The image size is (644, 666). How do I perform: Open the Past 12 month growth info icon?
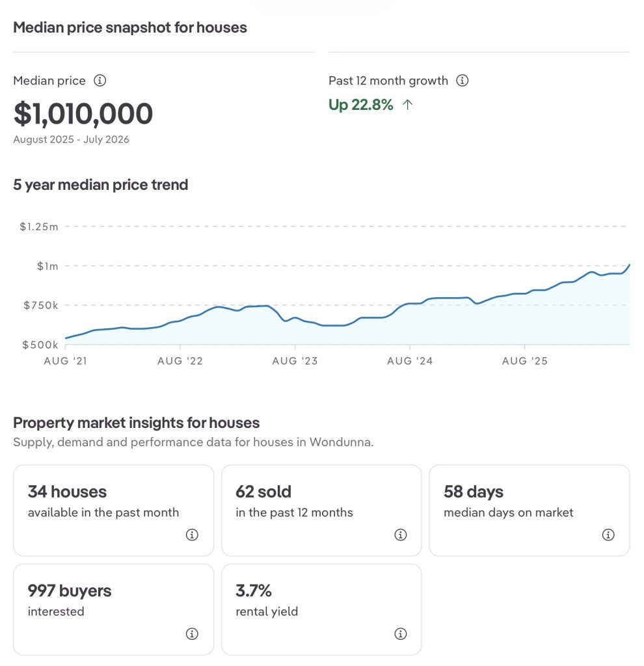(463, 80)
